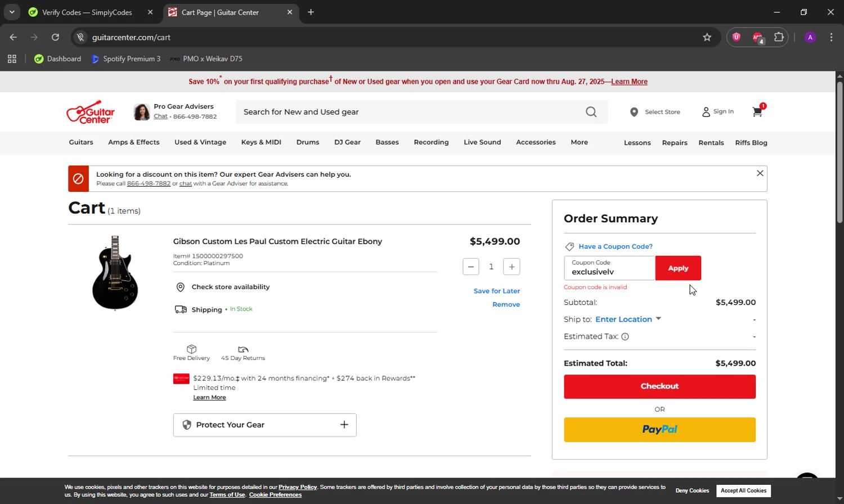
Task: Click into the Coupon Code field
Action: click(x=610, y=268)
